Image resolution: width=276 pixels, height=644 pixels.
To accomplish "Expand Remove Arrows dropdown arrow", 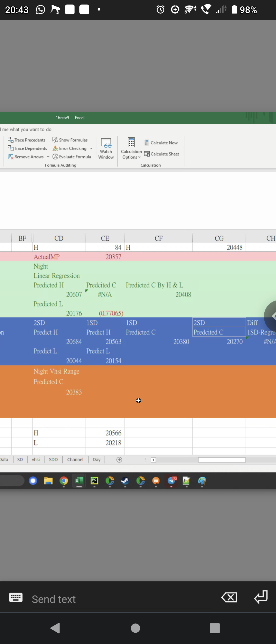I will pos(48,157).
